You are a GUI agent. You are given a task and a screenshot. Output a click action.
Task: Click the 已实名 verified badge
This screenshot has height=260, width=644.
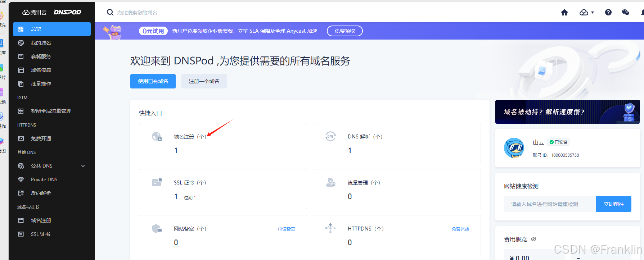tap(558, 142)
